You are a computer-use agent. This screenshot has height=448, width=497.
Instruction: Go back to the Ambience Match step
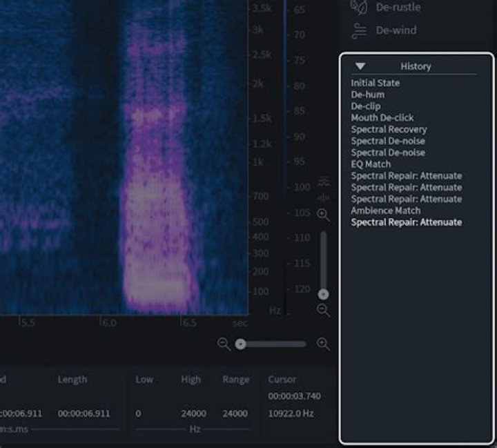click(385, 211)
